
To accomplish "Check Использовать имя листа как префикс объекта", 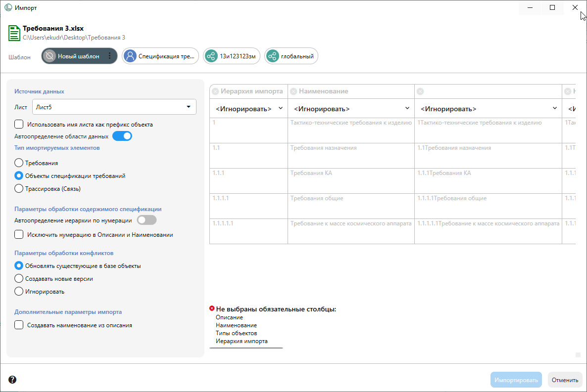I will 19,125.
